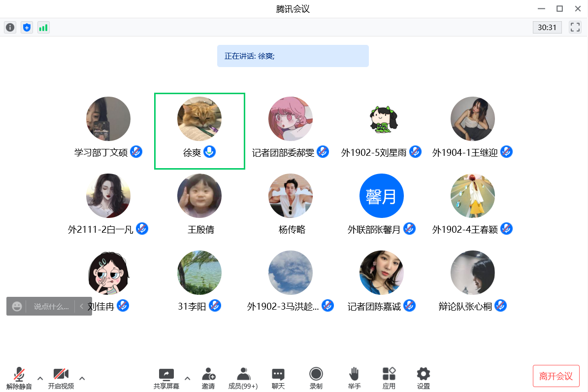Image resolution: width=588 pixels, height=392 pixels.
Task: Click the 说点什么... chat input
Action: click(x=51, y=306)
